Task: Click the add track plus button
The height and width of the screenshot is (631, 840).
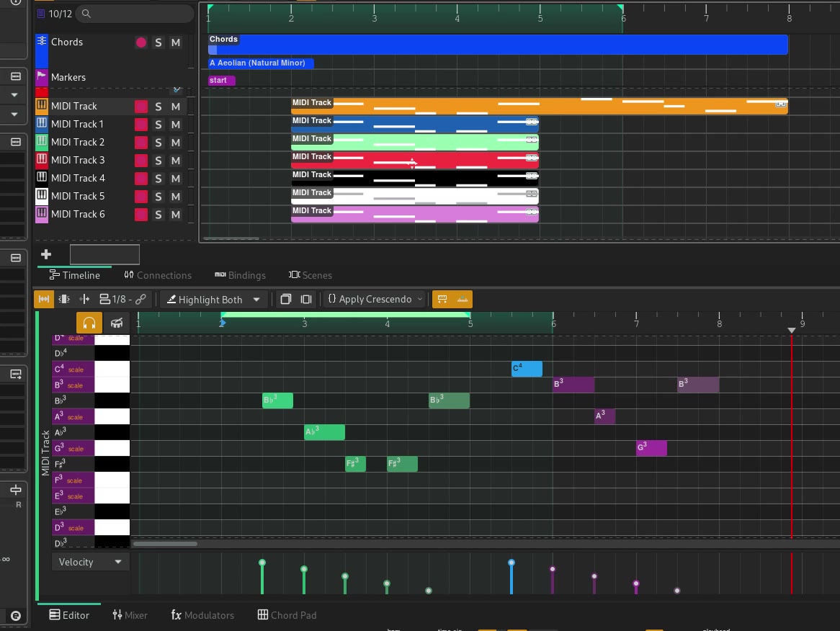Action: click(x=46, y=254)
